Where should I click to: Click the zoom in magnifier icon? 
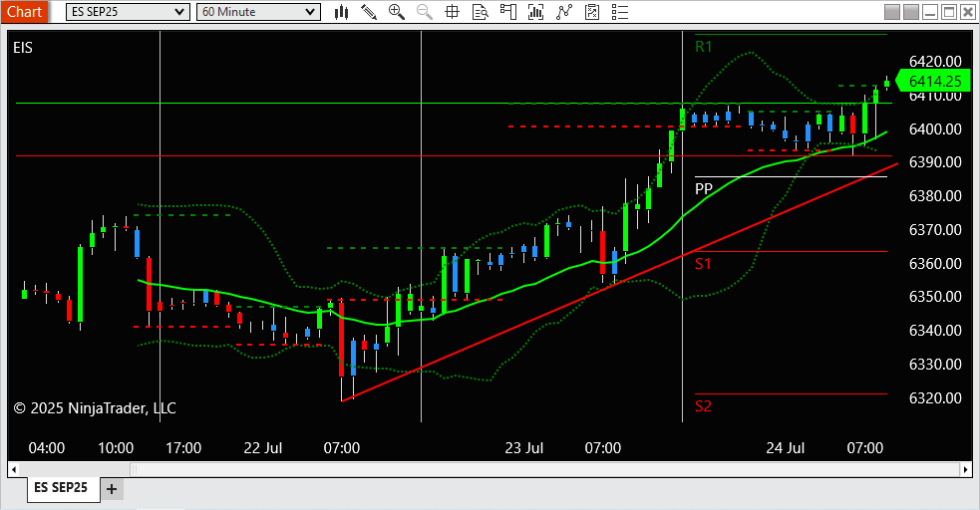click(x=396, y=12)
